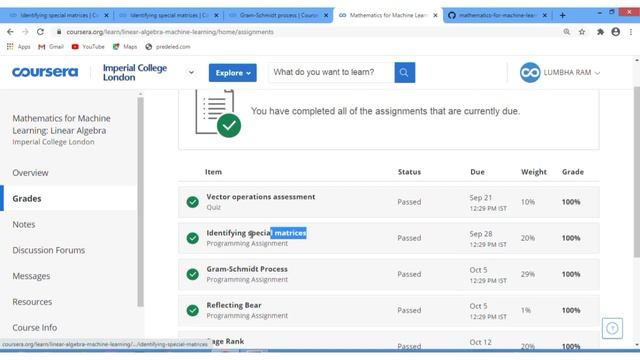Click the '1%' weight for Reflecting Bear
Image resolution: width=640 pixels, height=360 pixels.
[526, 310]
